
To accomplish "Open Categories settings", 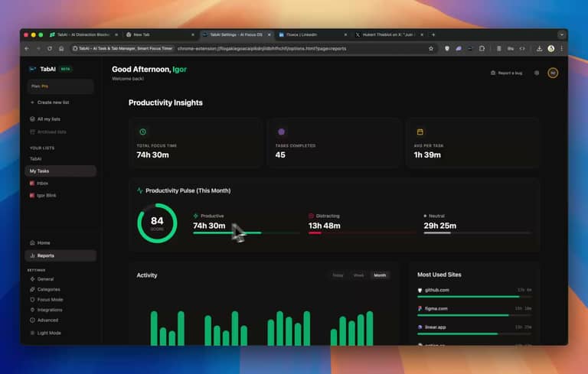I will (x=45, y=289).
